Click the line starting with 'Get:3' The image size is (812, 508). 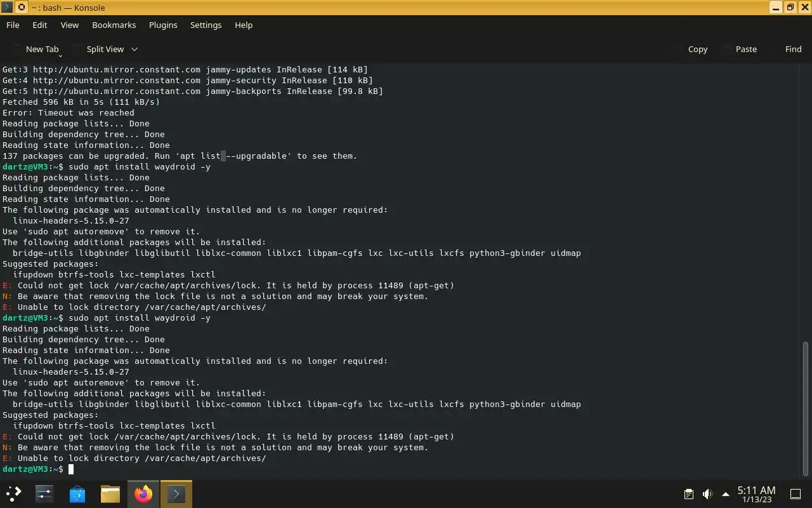pyautogui.click(x=185, y=70)
